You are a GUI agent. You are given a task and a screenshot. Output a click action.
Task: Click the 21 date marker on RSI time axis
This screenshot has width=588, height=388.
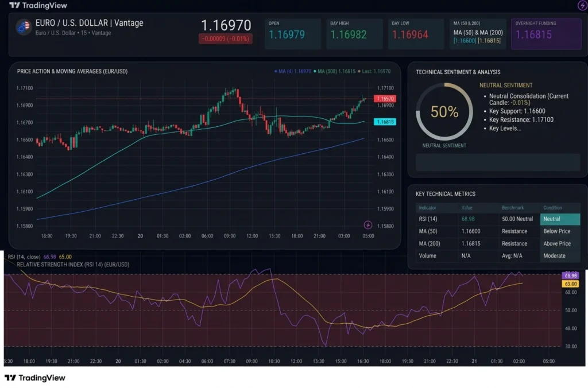(x=474, y=361)
